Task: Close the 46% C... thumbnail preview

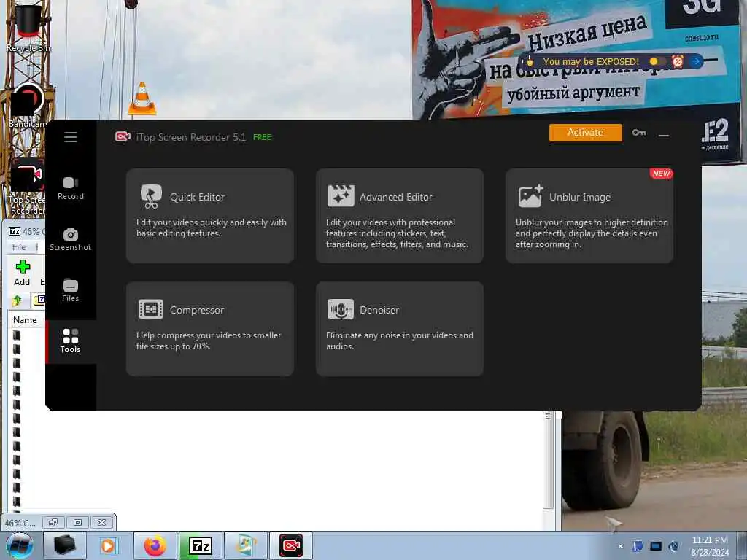Action: (x=101, y=522)
